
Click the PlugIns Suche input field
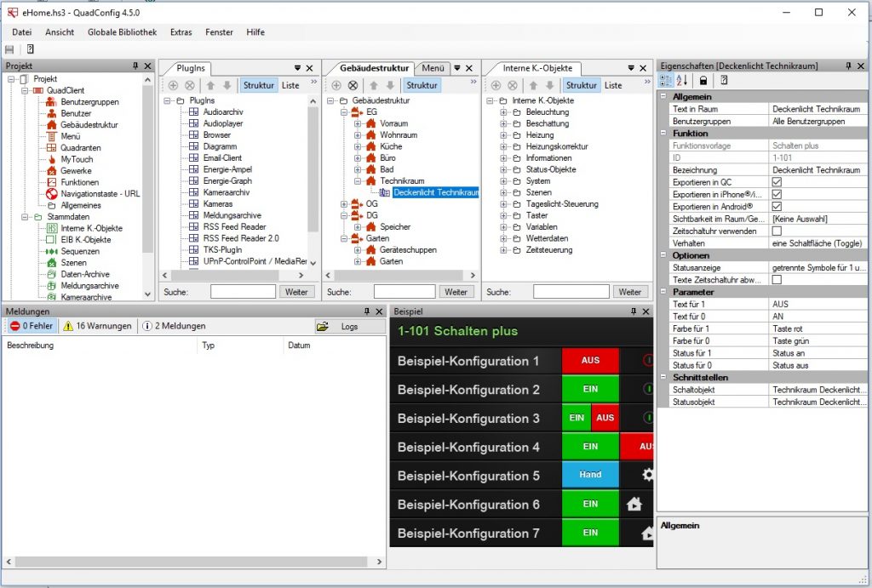click(243, 292)
